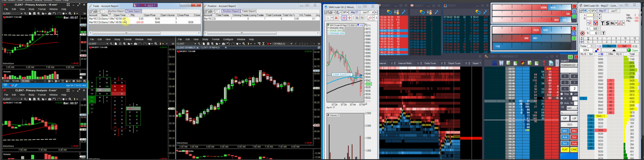Select Trade Report in Trade - Account Report window

[x=134, y=11]
